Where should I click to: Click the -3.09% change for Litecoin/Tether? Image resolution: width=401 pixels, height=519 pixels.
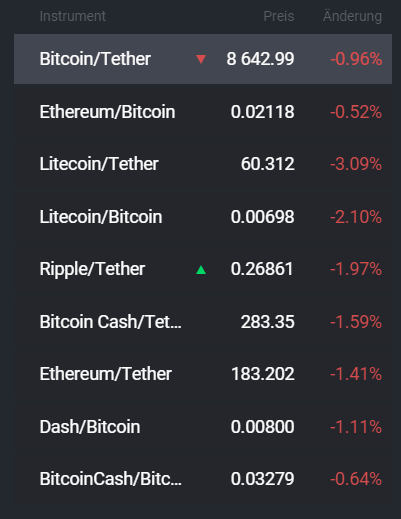tap(356, 164)
